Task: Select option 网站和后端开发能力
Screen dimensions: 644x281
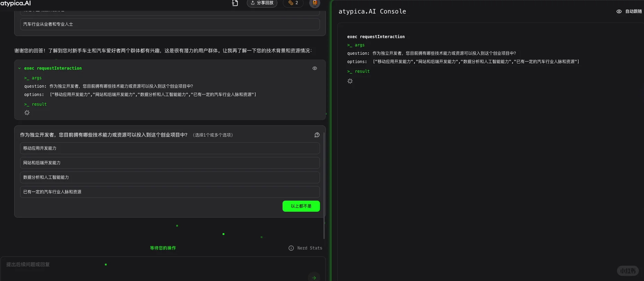Action: tap(170, 163)
